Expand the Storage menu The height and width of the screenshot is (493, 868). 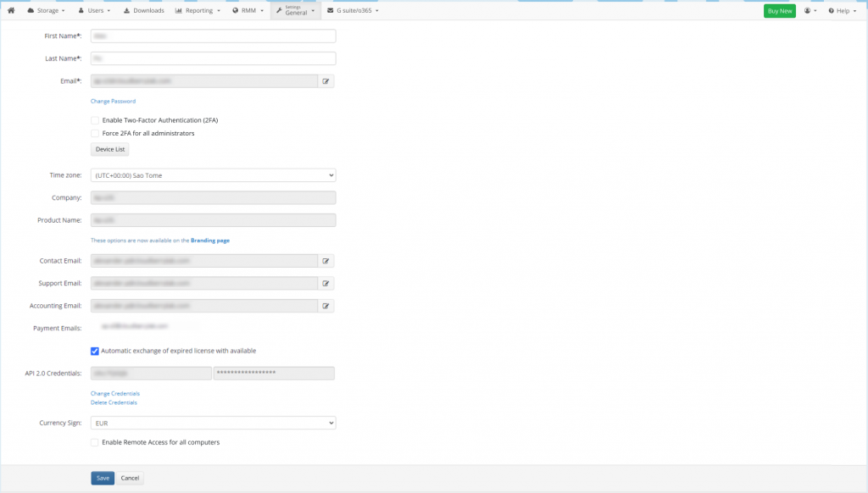47,11
